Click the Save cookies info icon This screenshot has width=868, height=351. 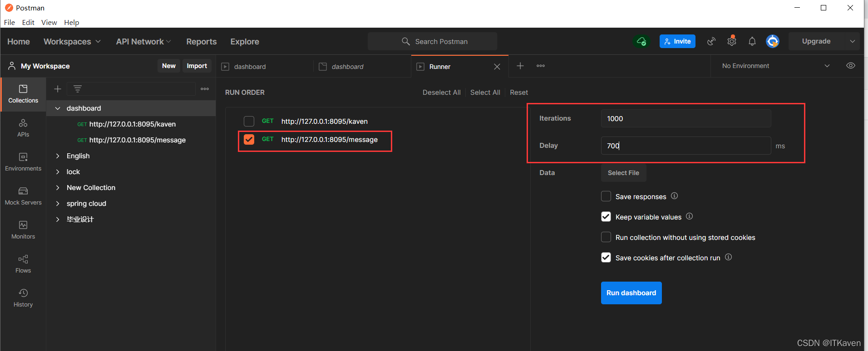point(729,257)
